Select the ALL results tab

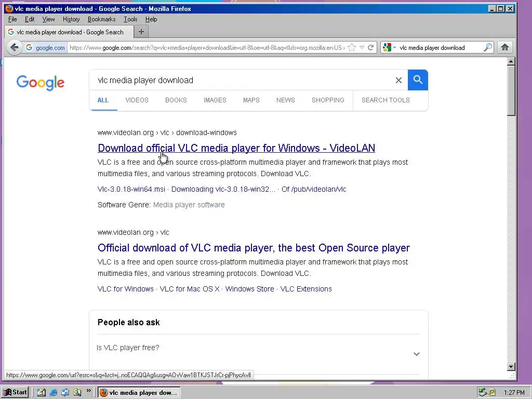pyautogui.click(x=103, y=100)
